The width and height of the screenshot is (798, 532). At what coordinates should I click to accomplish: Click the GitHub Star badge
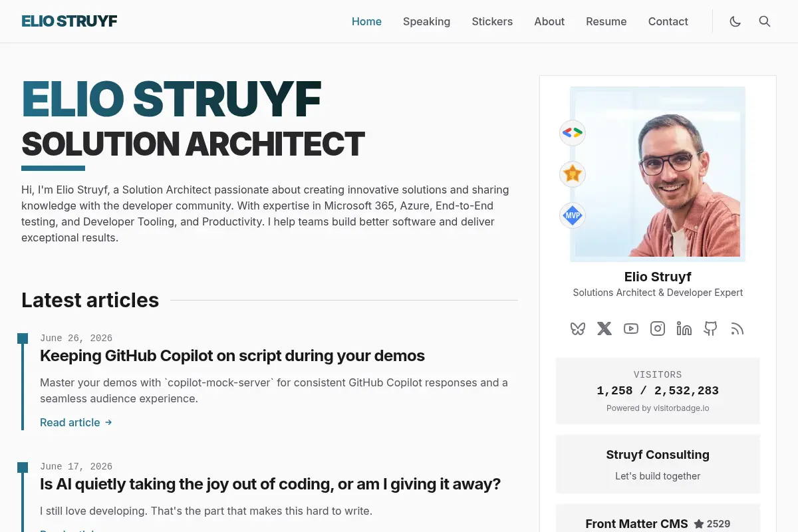573,174
